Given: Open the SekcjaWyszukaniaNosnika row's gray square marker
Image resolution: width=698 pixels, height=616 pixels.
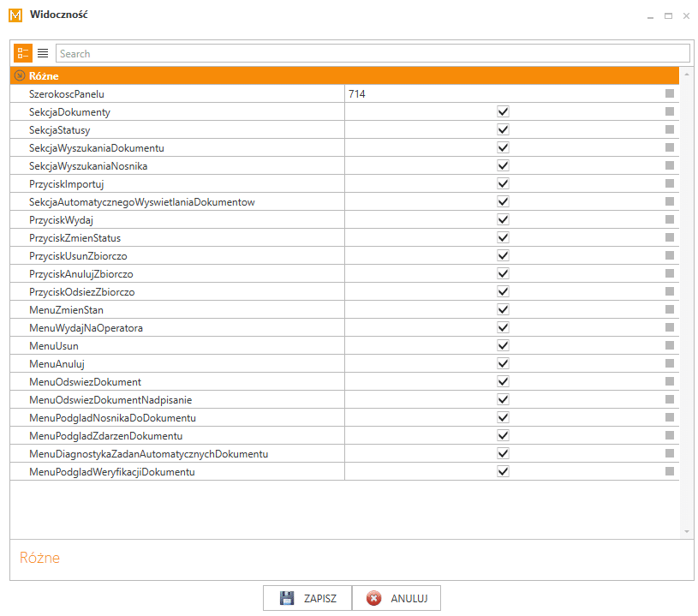Looking at the screenshot, I should (x=670, y=165).
